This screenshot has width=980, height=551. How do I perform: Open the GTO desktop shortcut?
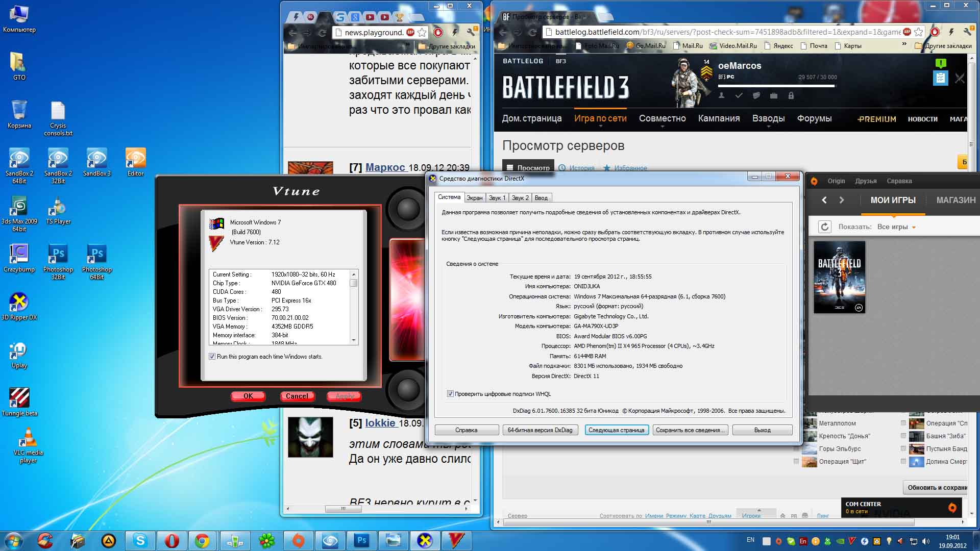click(19, 66)
